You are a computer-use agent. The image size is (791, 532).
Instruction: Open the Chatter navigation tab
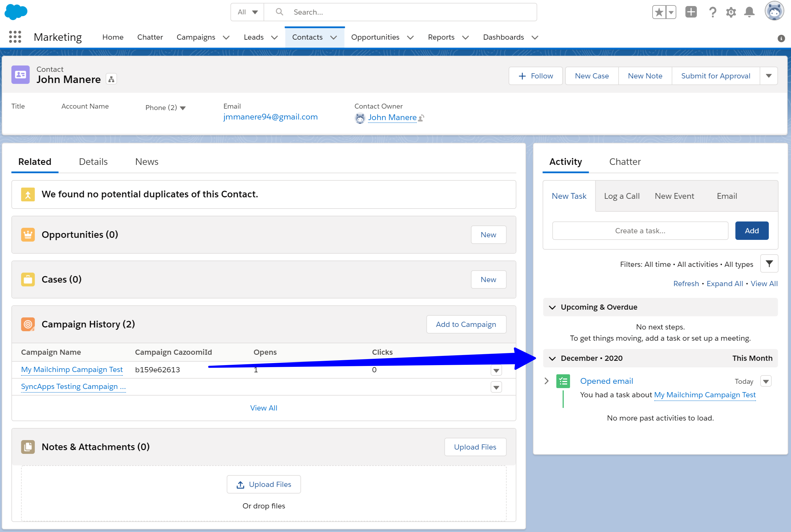[150, 37]
